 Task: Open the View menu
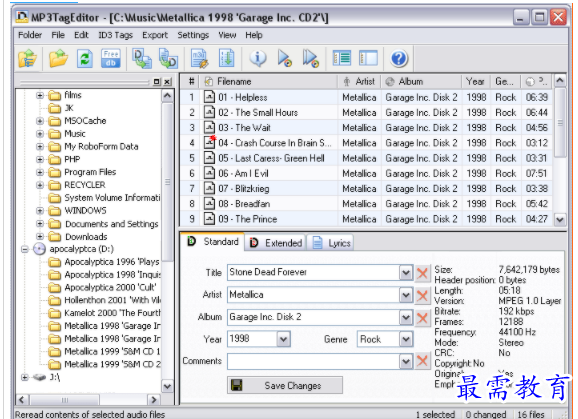tap(227, 35)
